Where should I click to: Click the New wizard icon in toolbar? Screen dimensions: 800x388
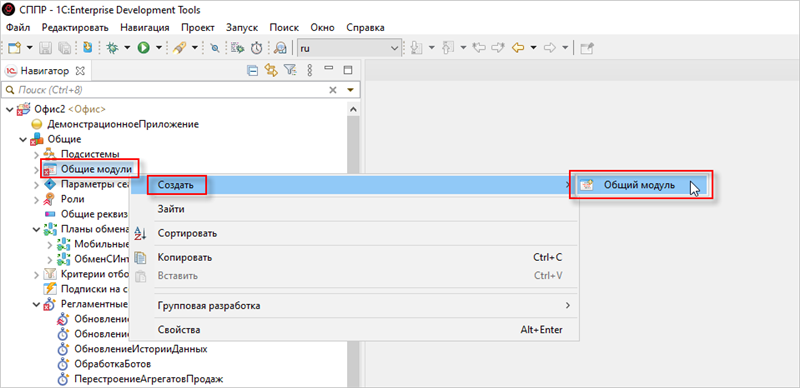pyautogui.click(x=15, y=48)
